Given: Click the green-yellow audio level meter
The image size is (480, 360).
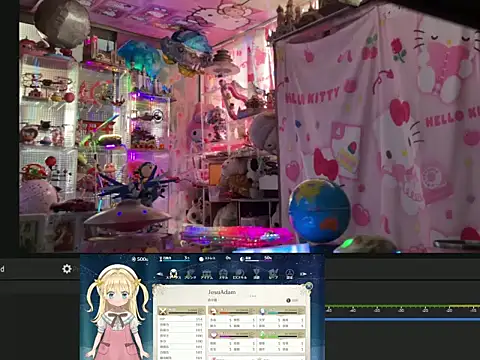Looking at the screenshot, I should [x=403, y=306].
